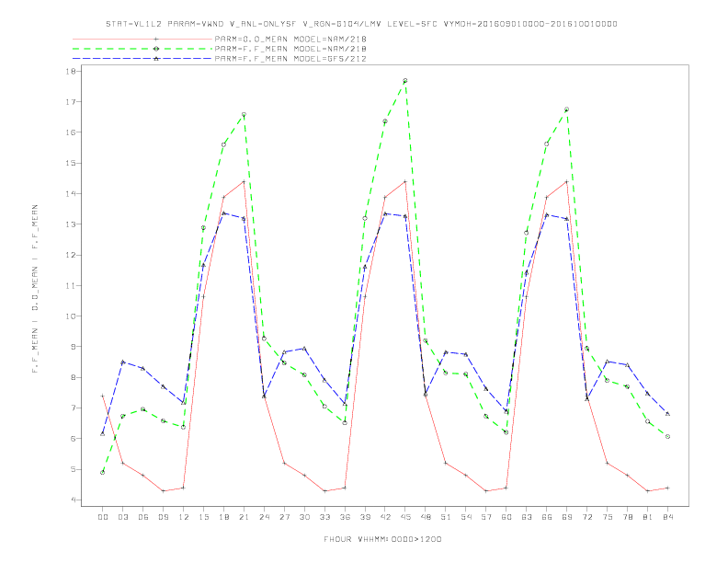Click green circle data point at hour 69 peak

(x=567, y=109)
